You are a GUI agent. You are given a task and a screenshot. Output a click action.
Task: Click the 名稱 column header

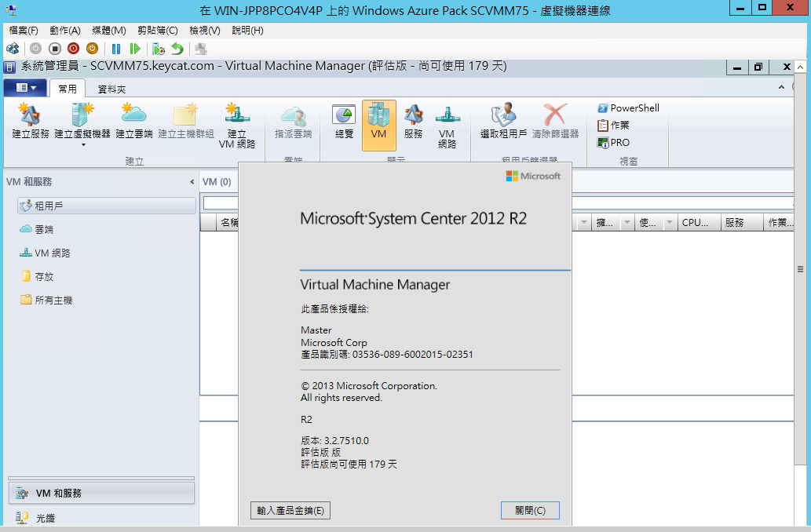click(x=229, y=223)
